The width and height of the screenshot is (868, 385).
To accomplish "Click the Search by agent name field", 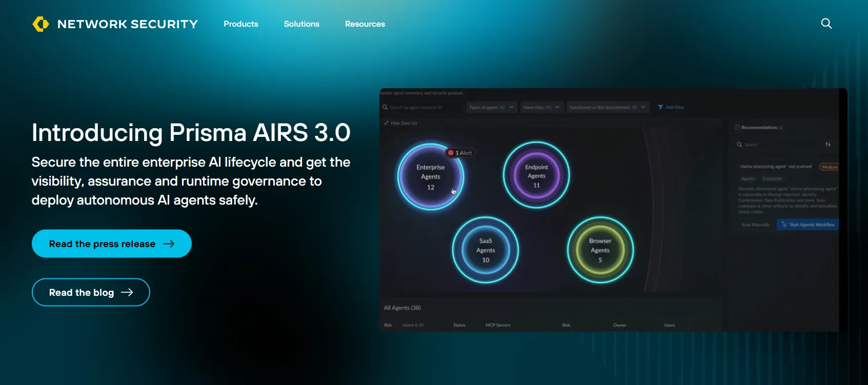I will (x=421, y=107).
